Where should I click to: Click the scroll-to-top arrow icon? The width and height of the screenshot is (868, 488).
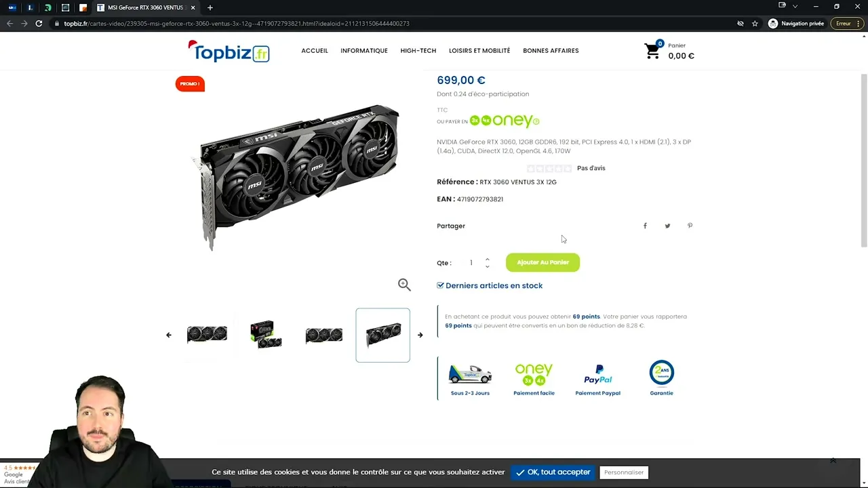[833, 461]
